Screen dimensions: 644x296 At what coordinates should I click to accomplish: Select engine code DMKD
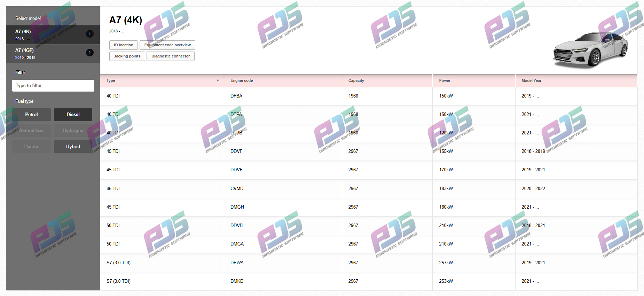tap(237, 281)
